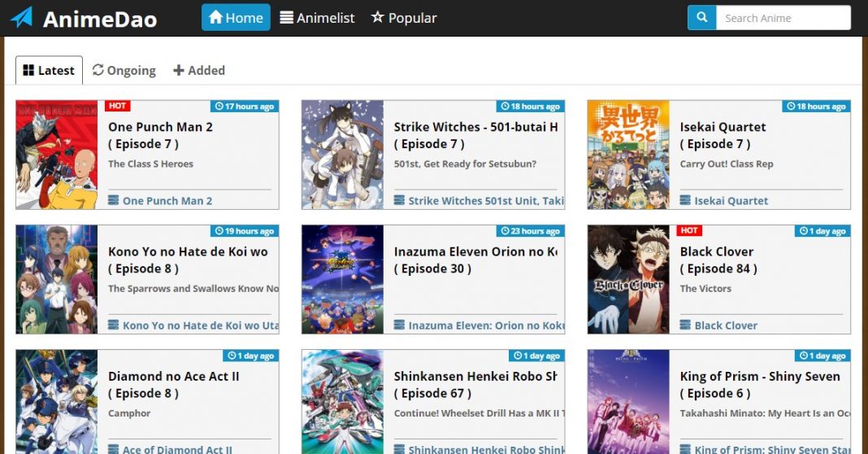Click 17 hours ago badge on One Punch Man 2

point(245,107)
